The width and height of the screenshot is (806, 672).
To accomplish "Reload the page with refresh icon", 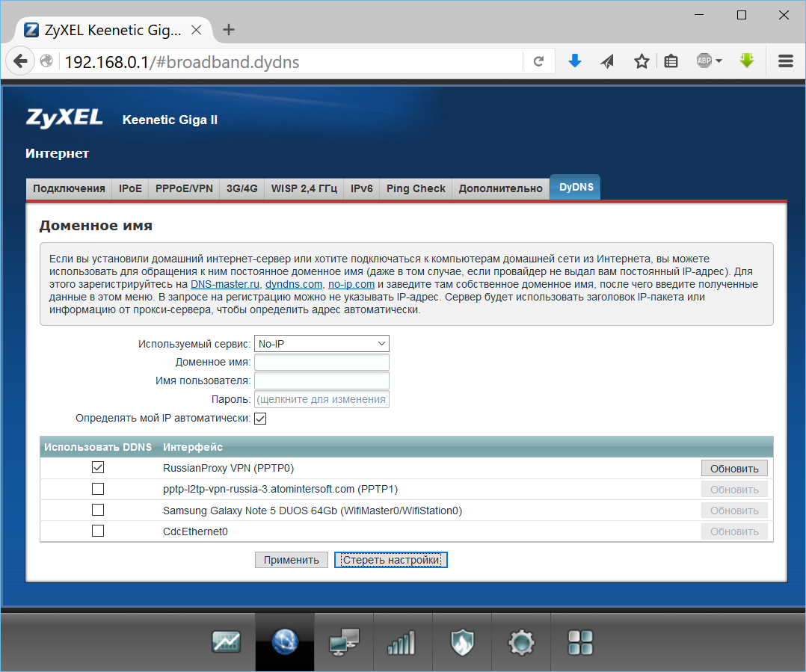I will 538,61.
